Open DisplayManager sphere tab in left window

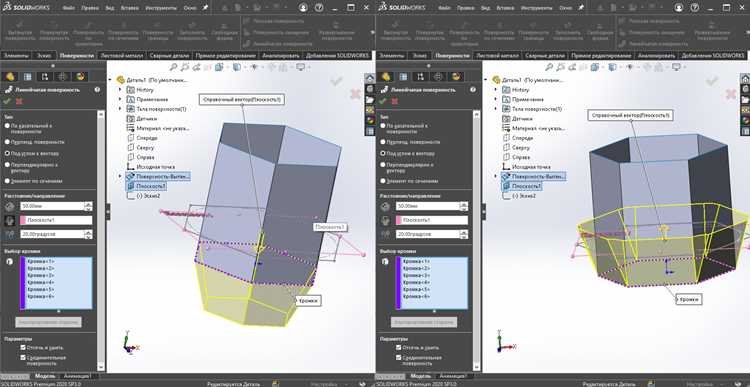tap(80, 77)
